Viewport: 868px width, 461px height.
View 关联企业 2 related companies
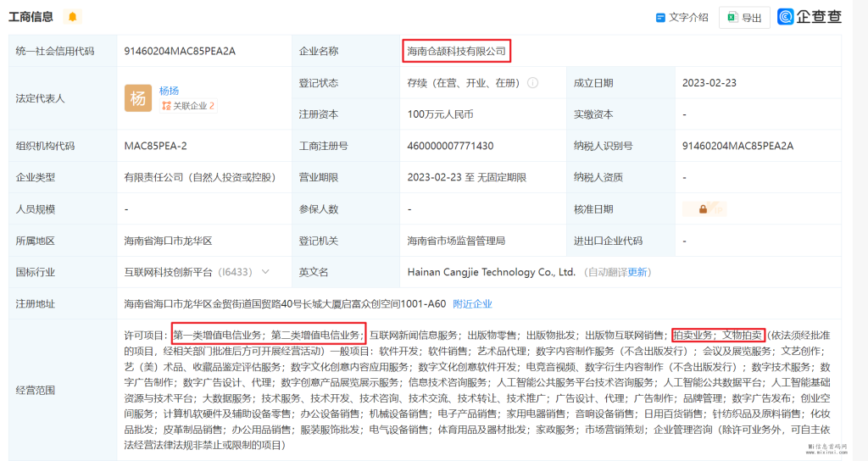188,106
